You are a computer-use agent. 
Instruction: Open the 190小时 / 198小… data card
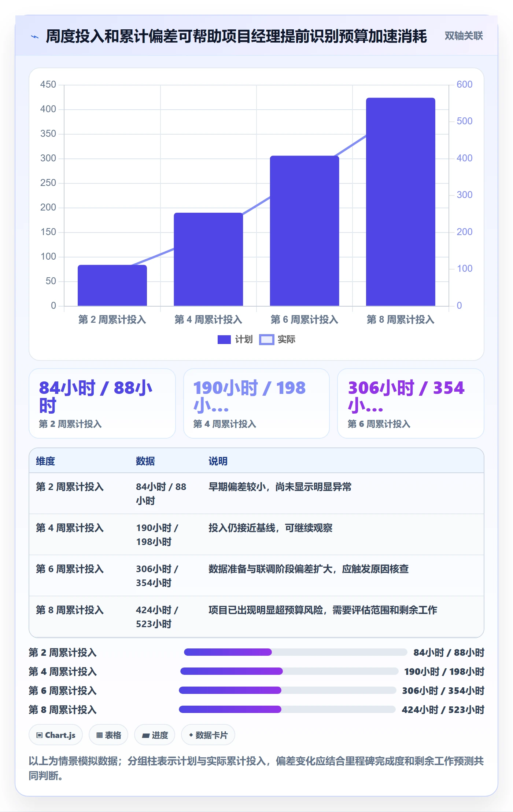pos(256,403)
